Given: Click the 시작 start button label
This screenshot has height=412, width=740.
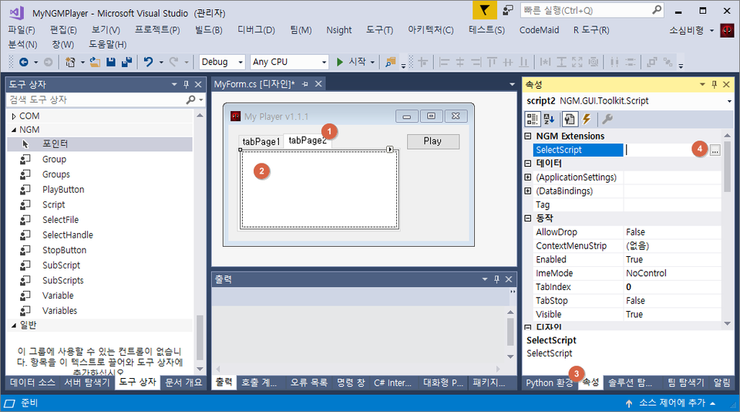Looking at the screenshot, I should pyautogui.click(x=357, y=62).
